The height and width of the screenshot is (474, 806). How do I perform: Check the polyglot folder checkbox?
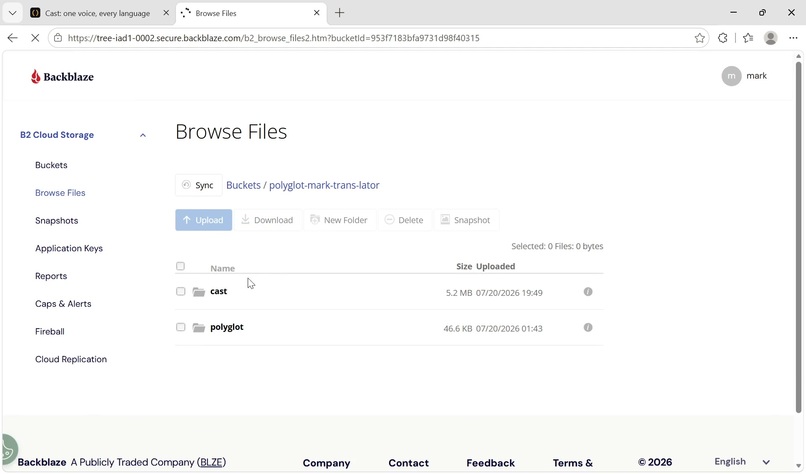(180, 327)
